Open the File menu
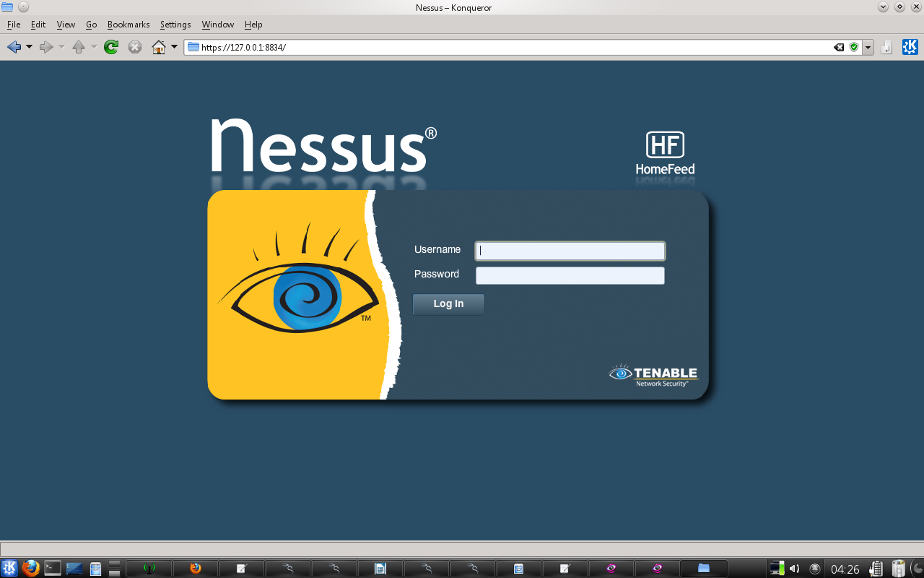 point(14,25)
